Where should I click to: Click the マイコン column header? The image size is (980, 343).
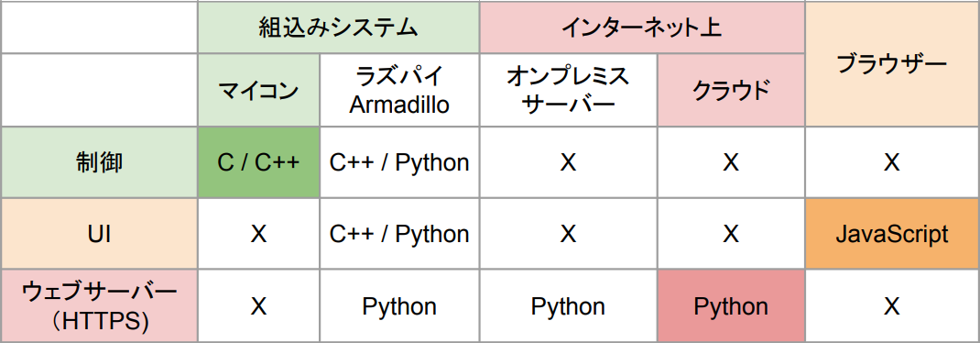coord(258,90)
